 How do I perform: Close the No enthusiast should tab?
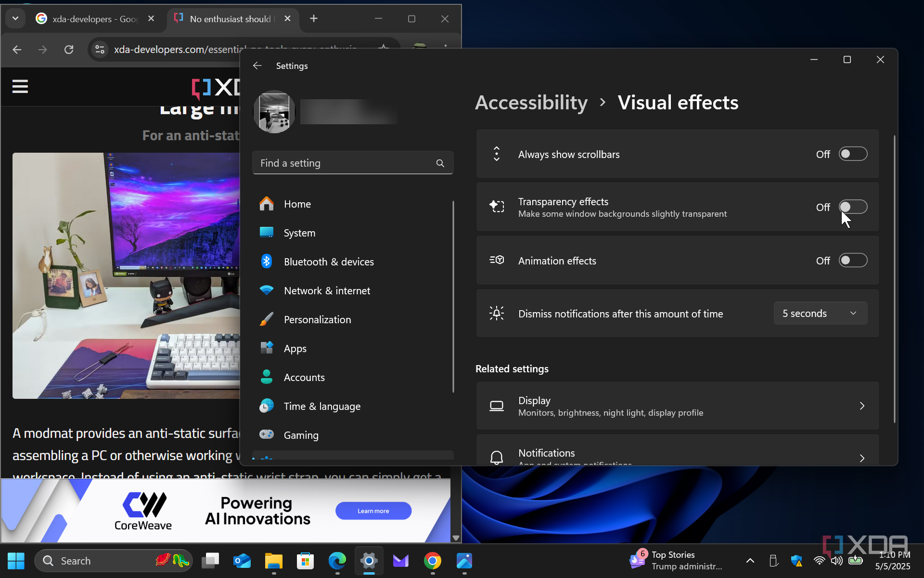click(287, 19)
